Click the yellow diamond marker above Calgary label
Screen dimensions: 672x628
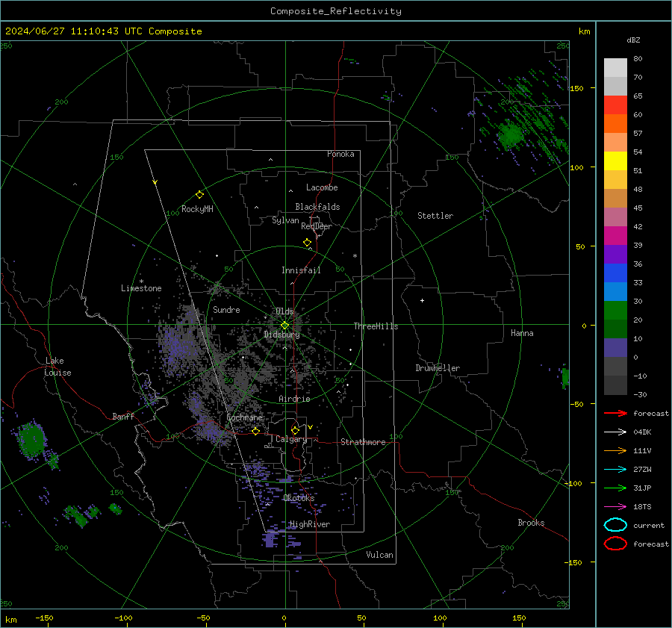[x=295, y=430]
